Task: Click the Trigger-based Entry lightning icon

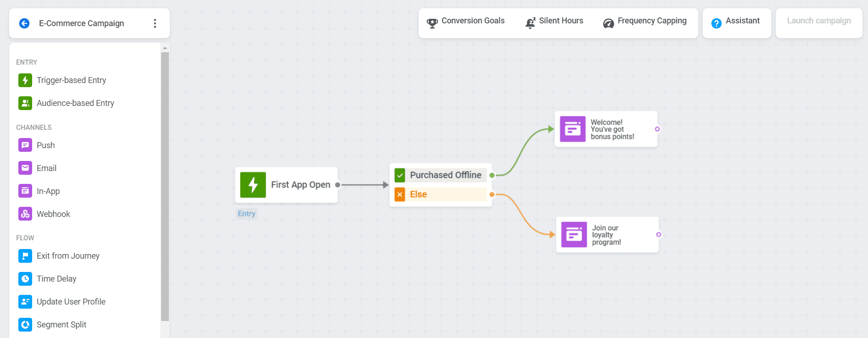Action: click(x=25, y=80)
